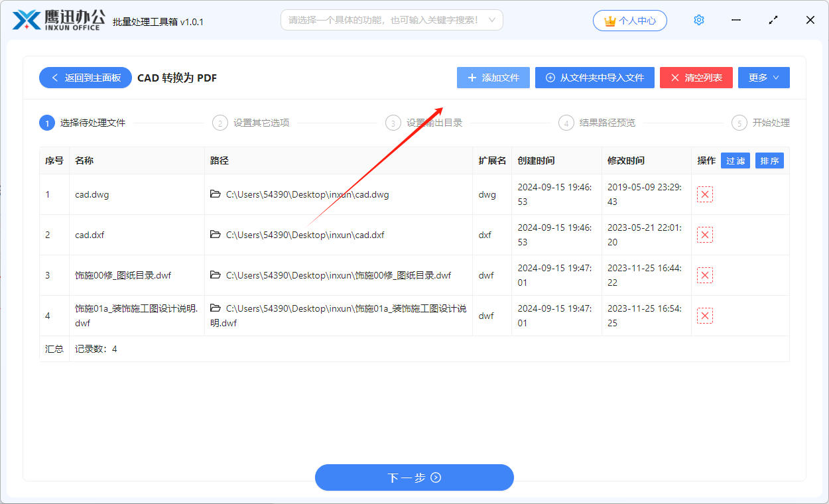Open folder icon for 饰施00修_图纸目录.dwf path
829x504 pixels.
[215, 275]
